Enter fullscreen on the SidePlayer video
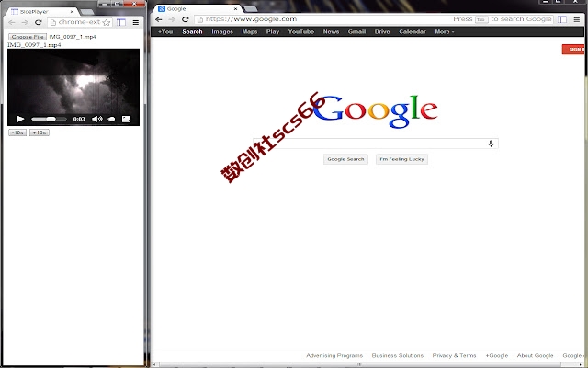 click(x=127, y=119)
